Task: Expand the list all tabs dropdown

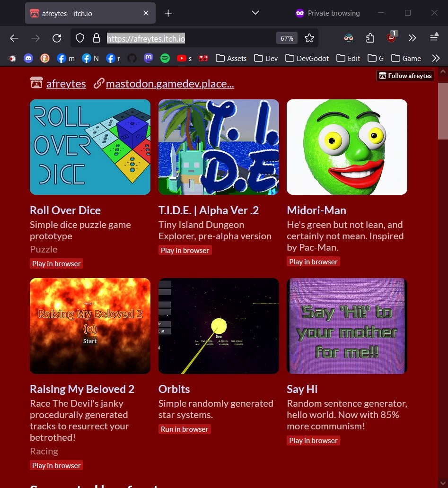Action: 255,13
